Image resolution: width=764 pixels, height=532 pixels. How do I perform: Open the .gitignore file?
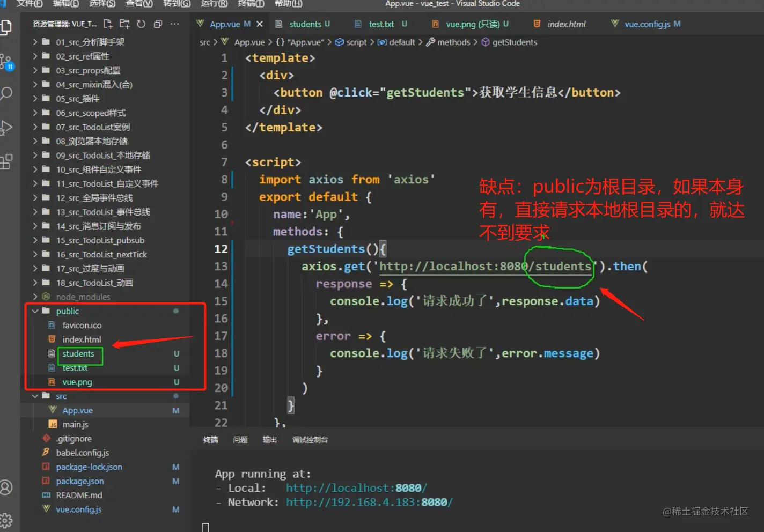(x=105, y=439)
